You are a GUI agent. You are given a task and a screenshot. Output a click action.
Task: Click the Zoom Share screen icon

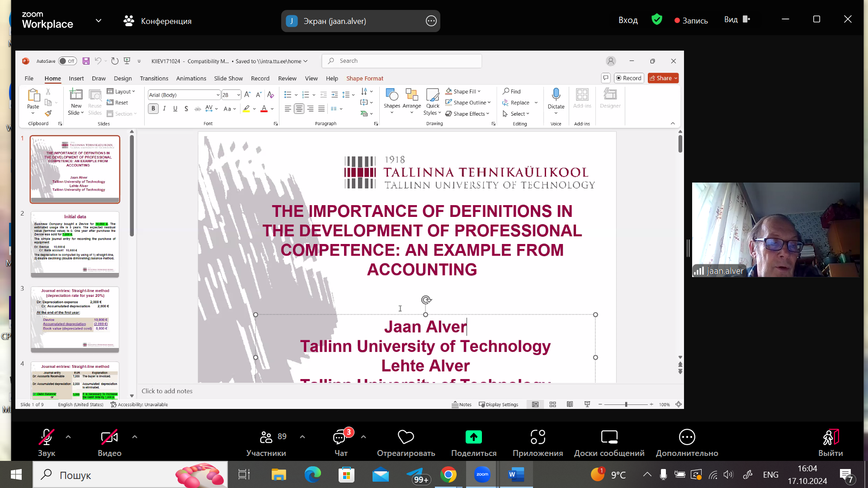(473, 437)
